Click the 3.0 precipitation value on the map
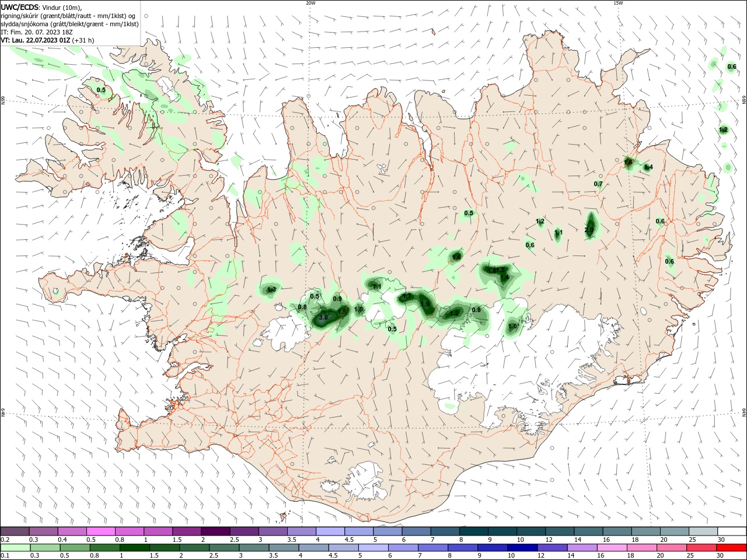The image size is (747, 560). coord(323,318)
